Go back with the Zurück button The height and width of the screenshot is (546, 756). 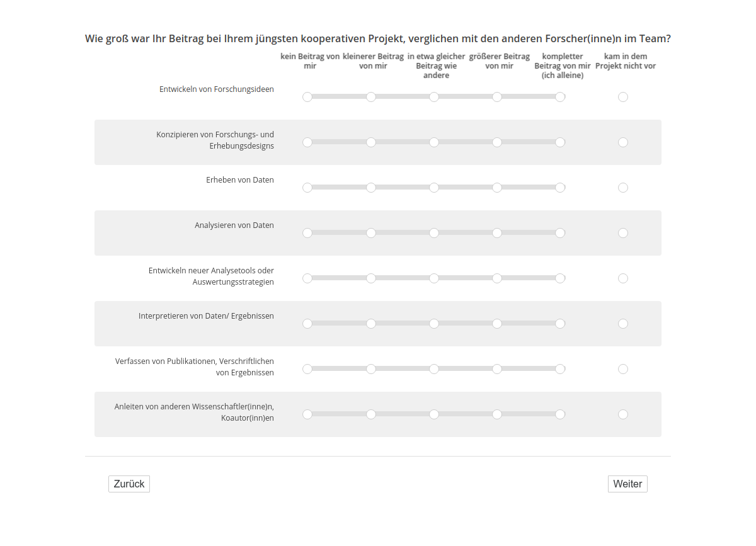[x=129, y=484]
